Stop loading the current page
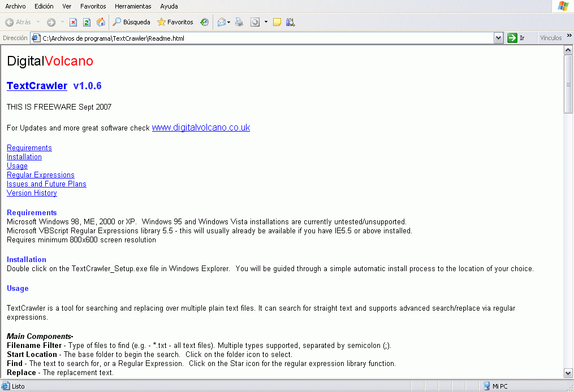This screenshot has width=574, height=392. pyautogui.click(x=73, y=22)
